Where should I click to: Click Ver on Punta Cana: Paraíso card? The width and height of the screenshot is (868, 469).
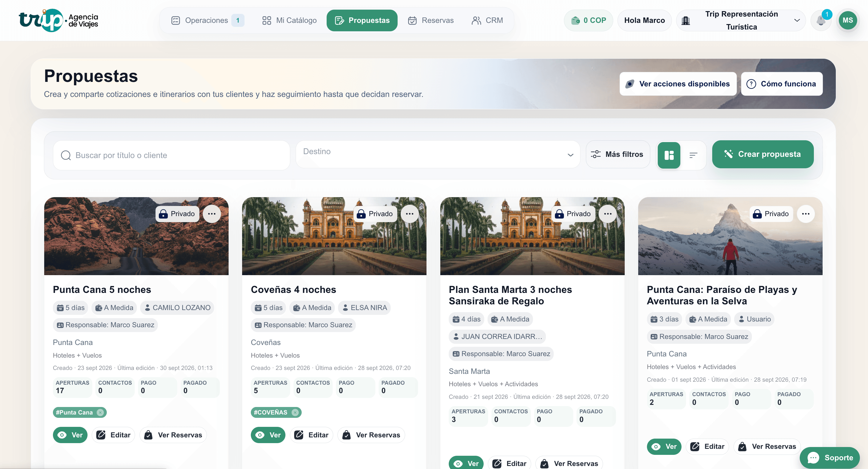[664, 446]
